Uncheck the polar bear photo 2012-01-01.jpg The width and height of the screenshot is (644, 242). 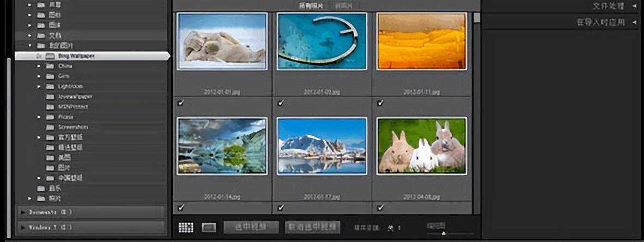point(180,102)
